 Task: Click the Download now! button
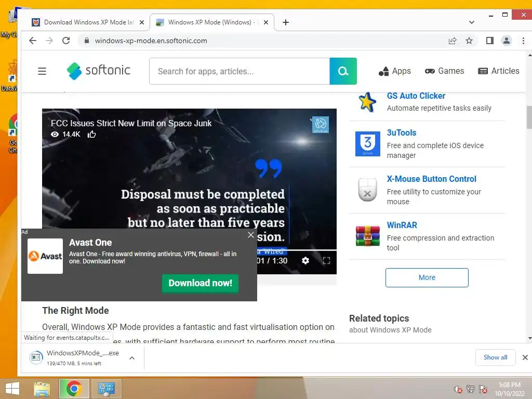pyautogui.click(x=200, y=283)
